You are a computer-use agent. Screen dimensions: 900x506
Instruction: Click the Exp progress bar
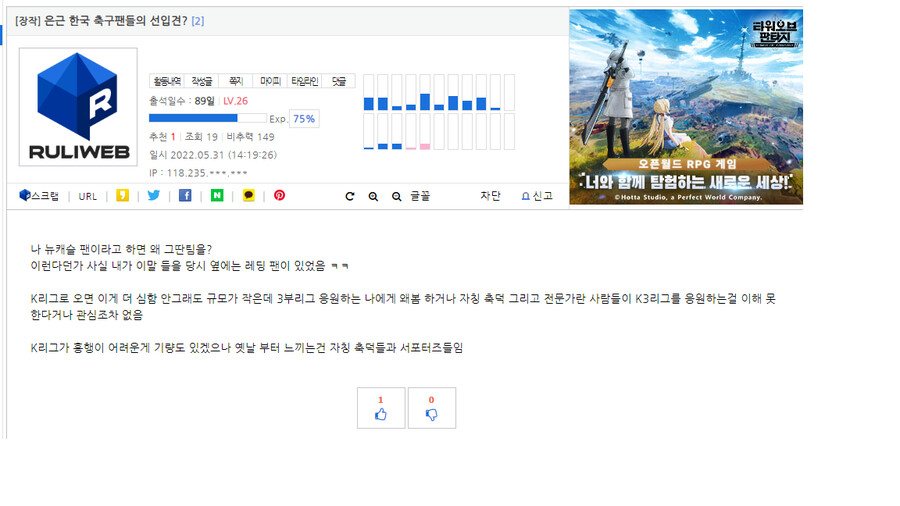click(x=208, y=118)
